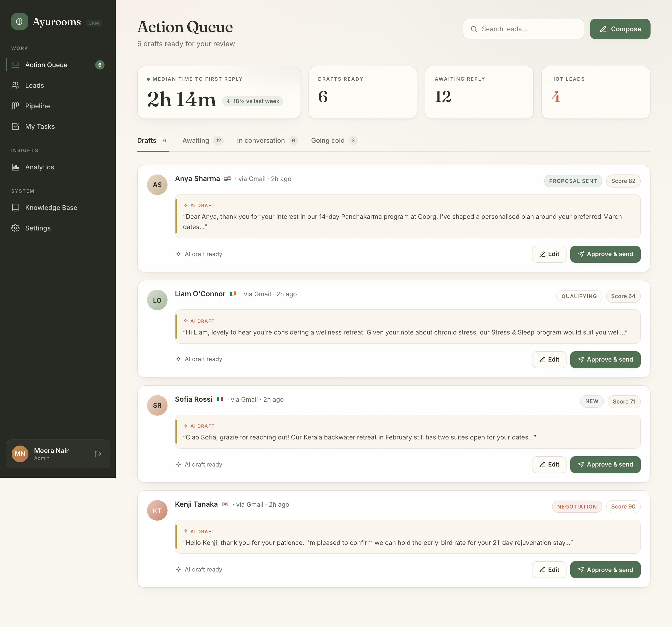Approve & send Sofia Rossi's draft
The width and height of the screenshot is (672, 627).
point(605,464)
